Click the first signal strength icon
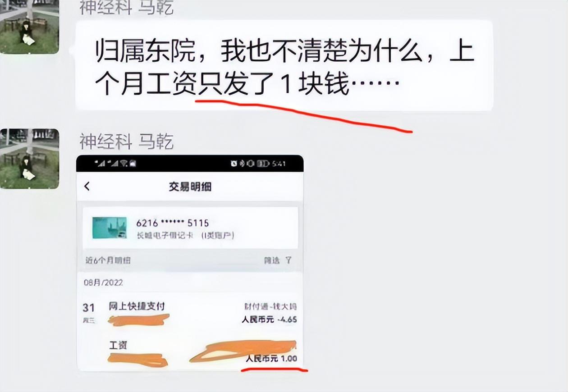The height and width of the screenshot is (392, 568). pyautogui.click(x=100, y=164)
